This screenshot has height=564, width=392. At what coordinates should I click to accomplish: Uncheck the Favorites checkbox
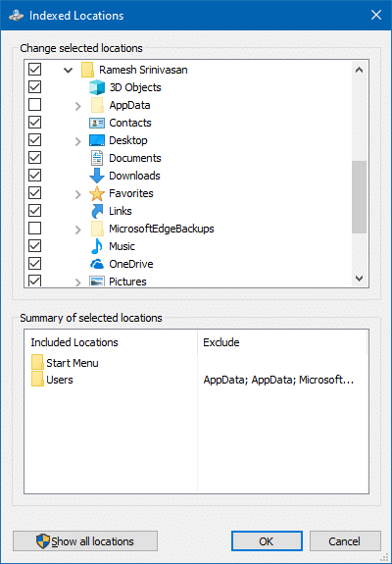35,193
